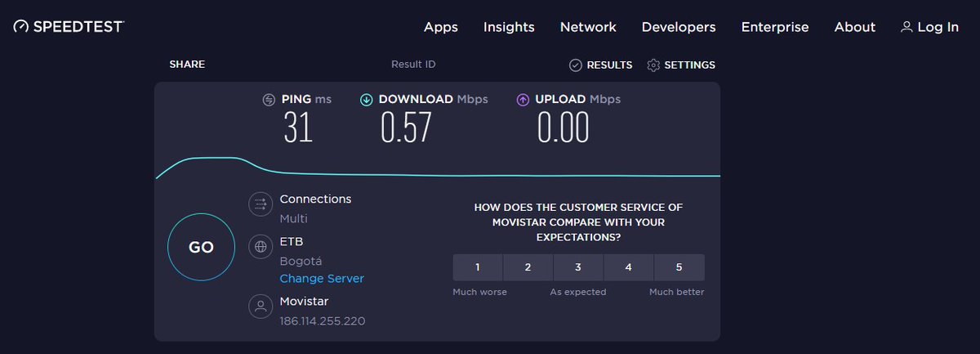
Task: Click the Result ID text
Action: click(413, 65)
